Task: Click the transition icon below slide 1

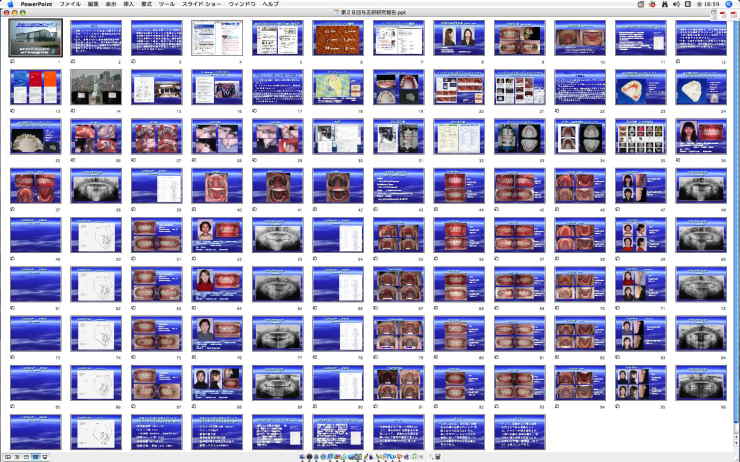Action: [x=12, y=60]
